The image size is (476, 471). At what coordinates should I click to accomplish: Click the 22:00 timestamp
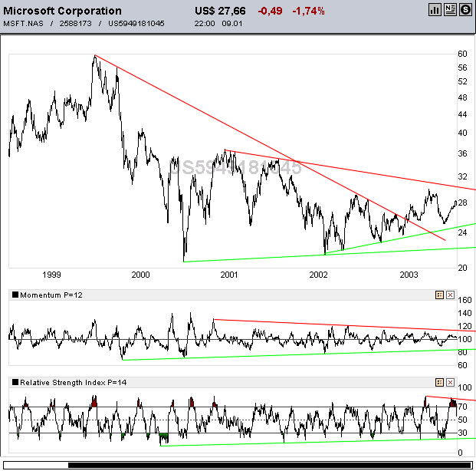coord(205,24)
